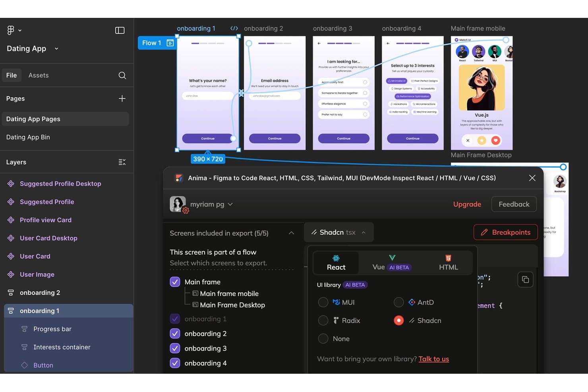Open the Dating App Bin page
The image size is (588, 392).
click(x=28, y=137)
